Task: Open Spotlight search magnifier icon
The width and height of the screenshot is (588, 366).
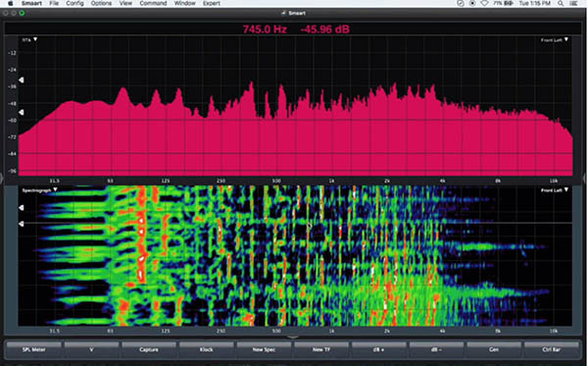Action: tap(561, 3)
